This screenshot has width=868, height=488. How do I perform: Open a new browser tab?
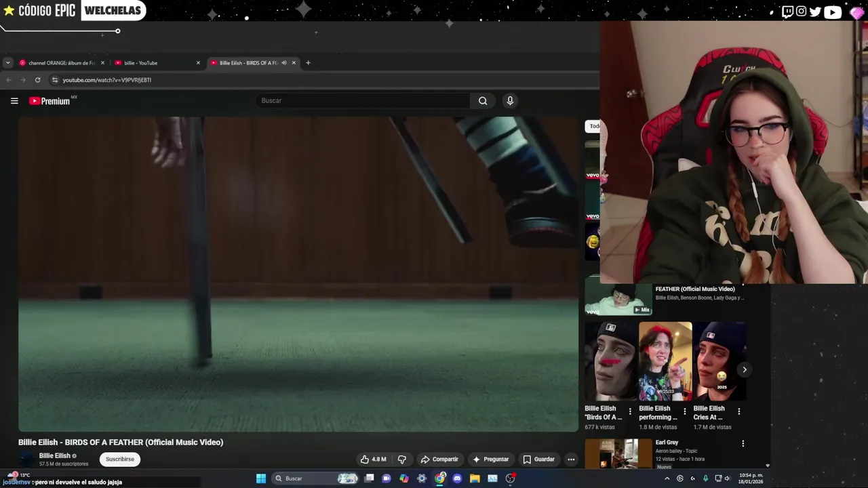pos(308,63)
